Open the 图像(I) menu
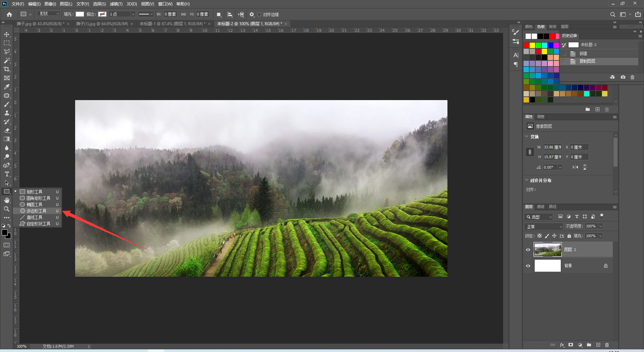Image resolution: width=644 pixels, height=352 pixels. click(50, 4)
